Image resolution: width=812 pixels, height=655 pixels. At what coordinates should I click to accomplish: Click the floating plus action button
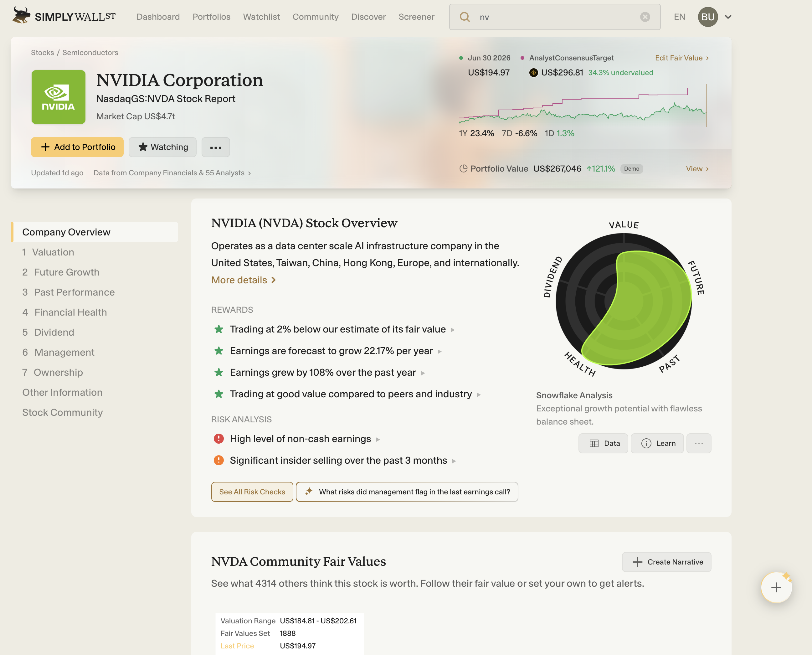pyautogui.click(x=776, y=587)
